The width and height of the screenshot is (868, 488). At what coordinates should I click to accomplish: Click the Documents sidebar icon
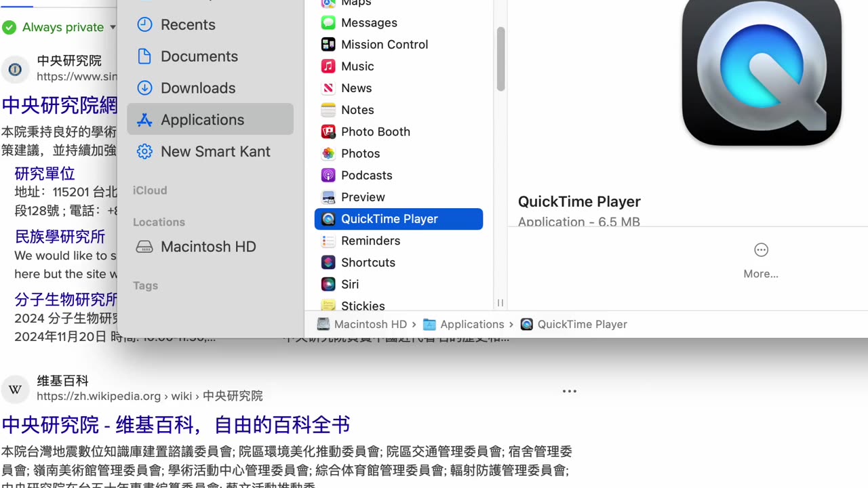pyautogui.click(x=144, y=56)
